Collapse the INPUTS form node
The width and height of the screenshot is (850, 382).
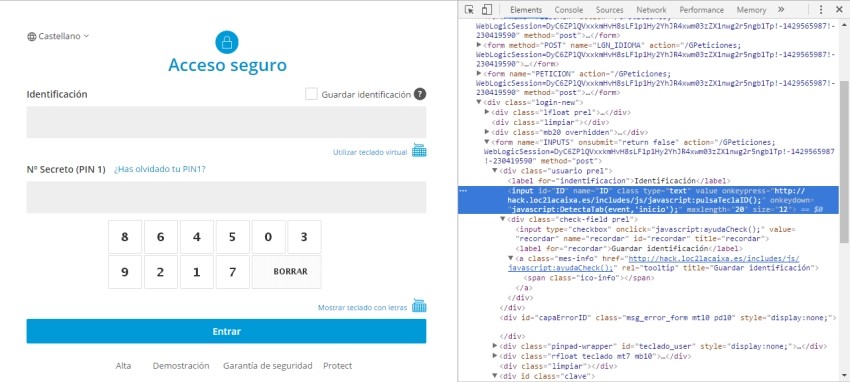[x=487, y=141]
